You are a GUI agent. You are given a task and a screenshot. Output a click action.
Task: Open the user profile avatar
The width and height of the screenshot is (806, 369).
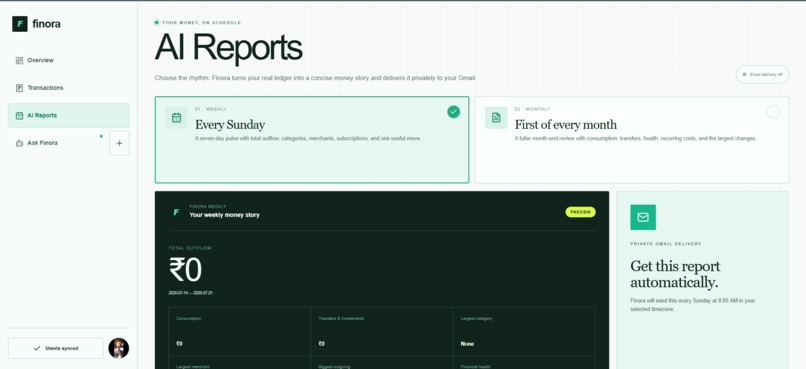119,348
